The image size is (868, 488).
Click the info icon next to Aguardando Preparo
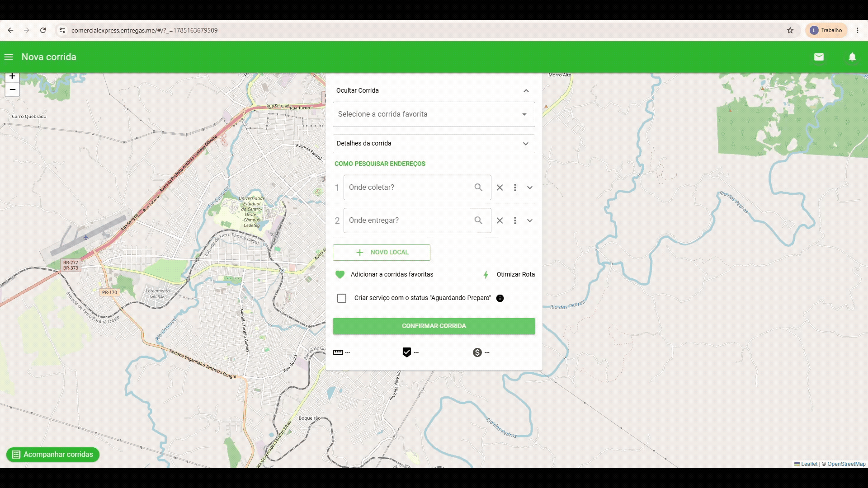click(500, 298)
